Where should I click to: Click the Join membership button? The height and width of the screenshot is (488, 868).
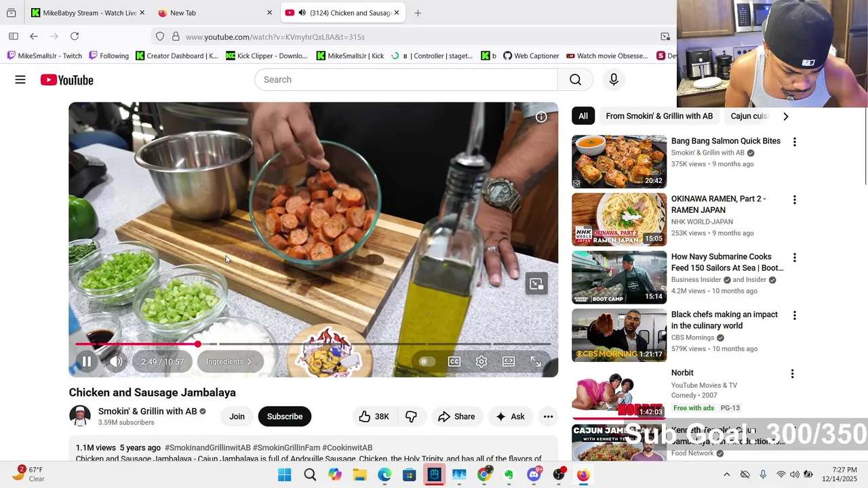pyautogui.click(x=237, y=417)
